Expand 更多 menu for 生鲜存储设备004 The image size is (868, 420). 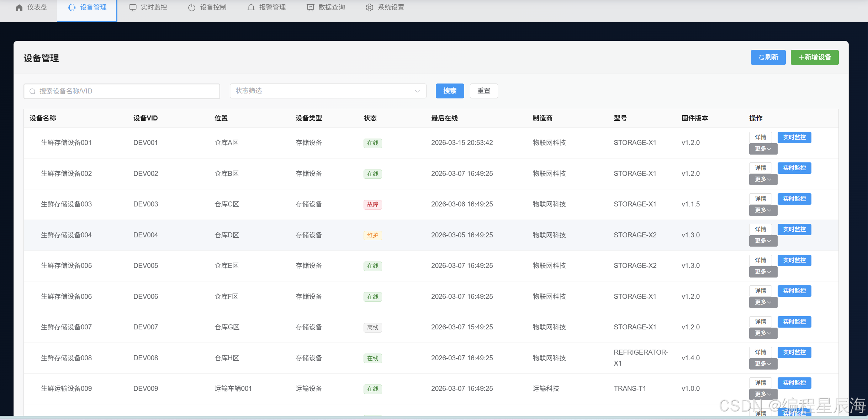click(x=763, y=241)
